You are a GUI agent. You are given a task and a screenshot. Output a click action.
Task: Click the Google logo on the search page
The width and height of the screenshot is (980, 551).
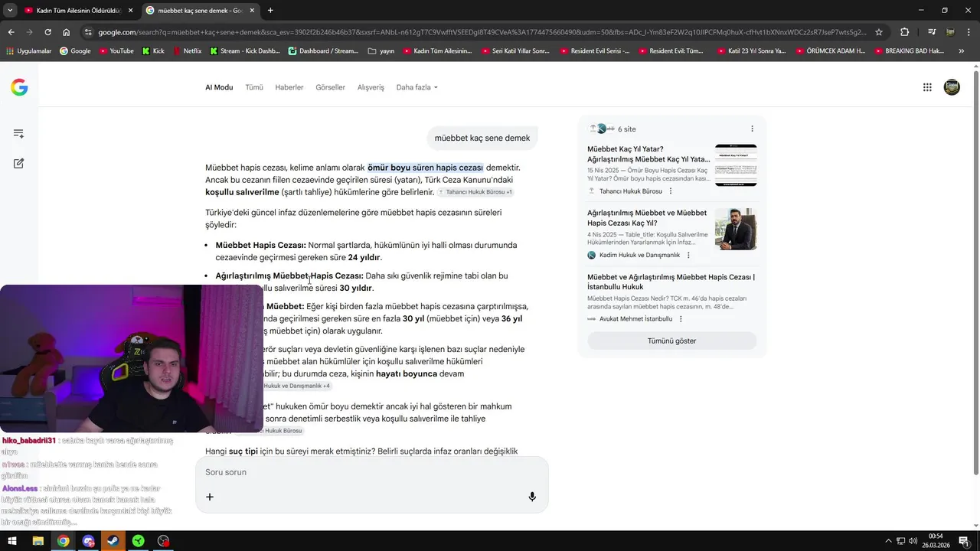19,87
